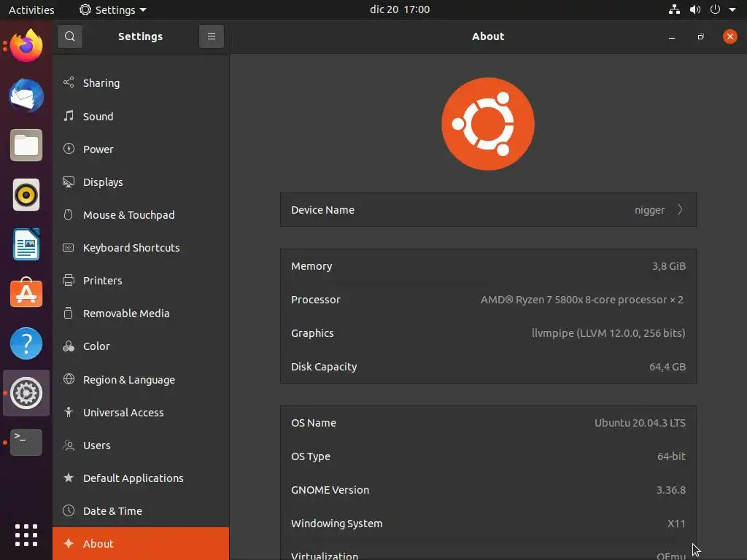
Task: Click the Date & Time clock icon
Action: click(x=69, y=510)
